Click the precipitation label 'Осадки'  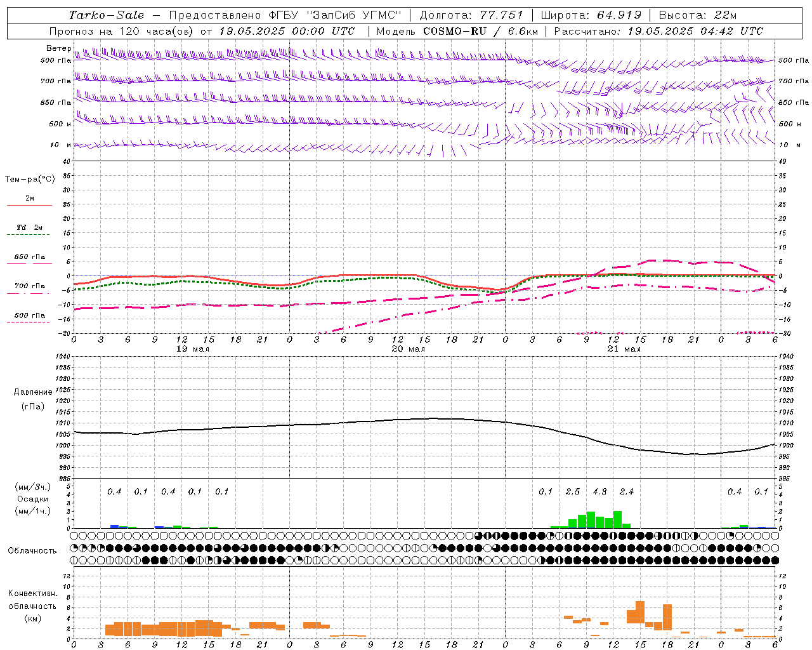(x=33, y=499)
